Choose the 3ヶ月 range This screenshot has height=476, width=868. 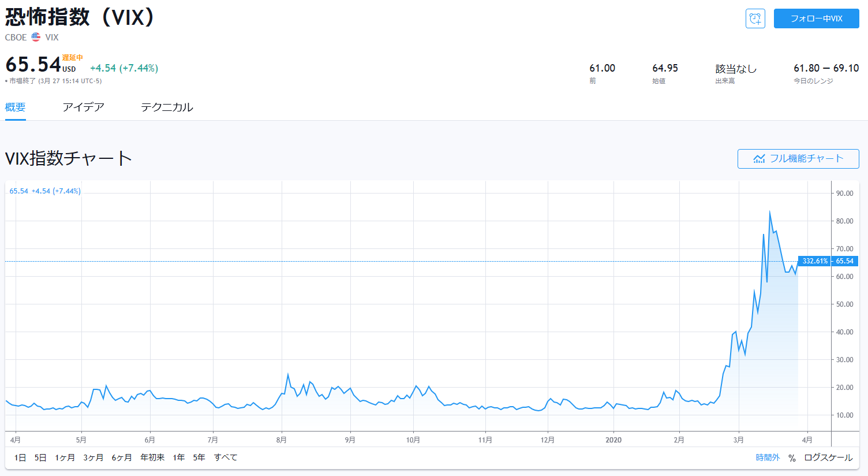(93, 458)
